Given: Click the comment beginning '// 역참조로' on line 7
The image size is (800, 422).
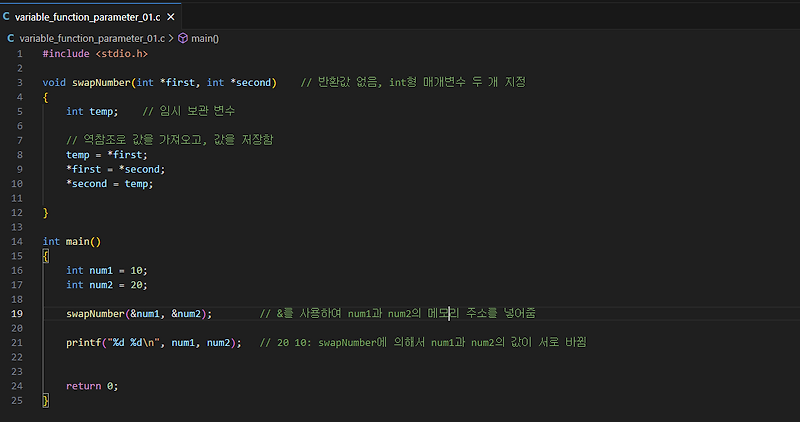Looking at the screenshot, I should [170, 140].
